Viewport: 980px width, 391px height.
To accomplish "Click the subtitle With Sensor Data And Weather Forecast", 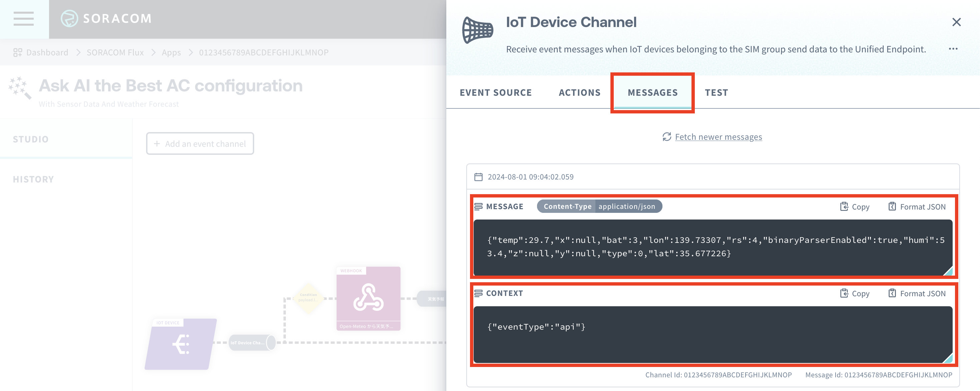I will pyautogui.click(x=109, y=104).
